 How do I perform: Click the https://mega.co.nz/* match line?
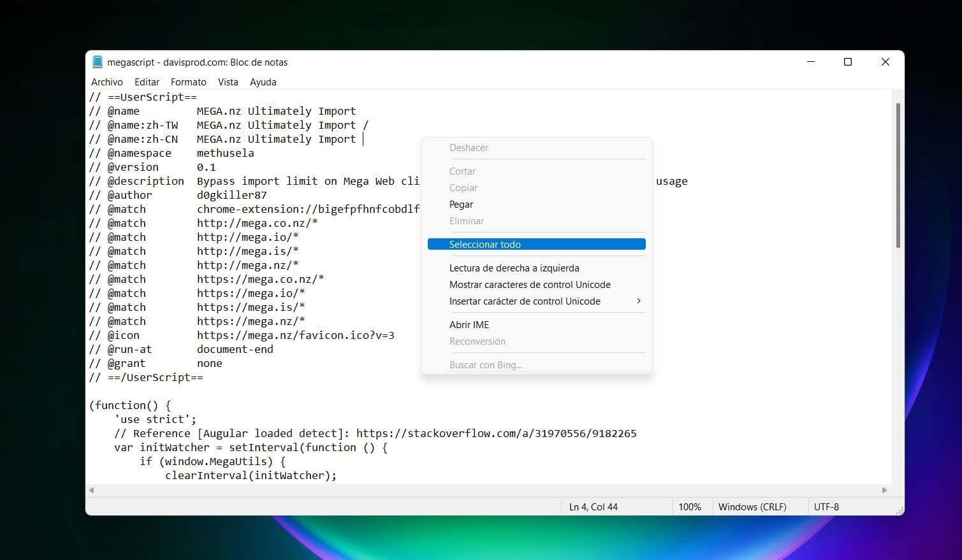click(207, 280)
